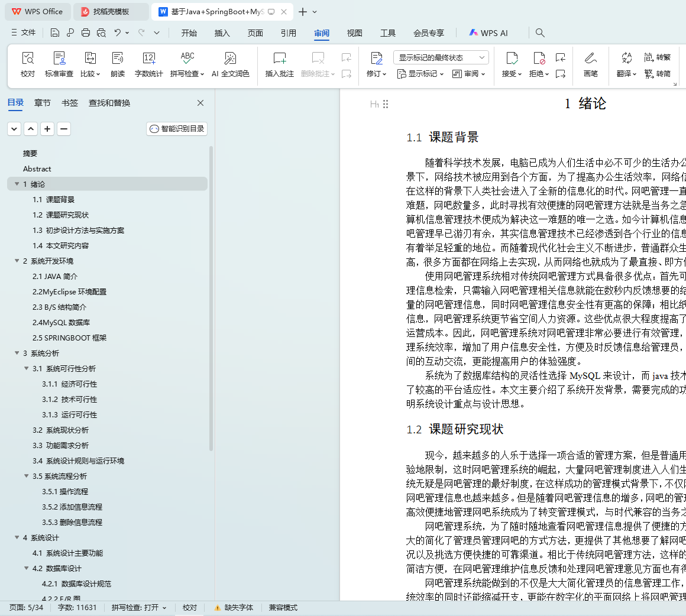Click the 转繁 convert to traditional icon
Image resolution: width=686 pixels, height=616 pixels.
pos(657,57)
